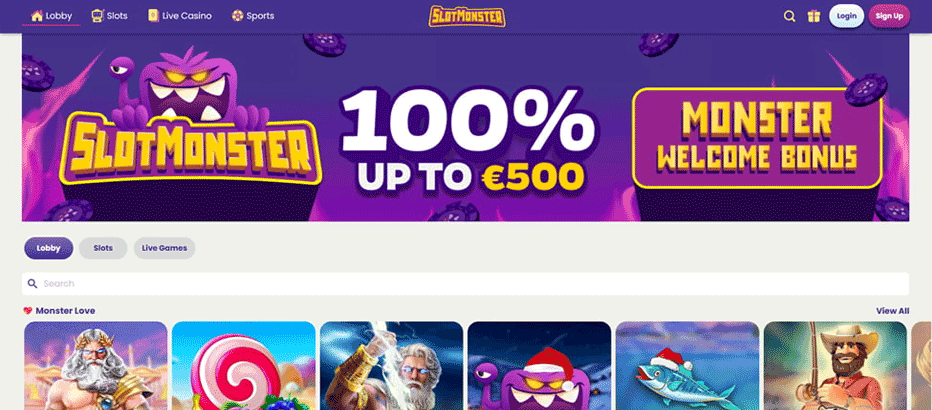This screenshot has height=410, width=932.
Task: Open the search magnifier icon in header
Action: (789, 16)
